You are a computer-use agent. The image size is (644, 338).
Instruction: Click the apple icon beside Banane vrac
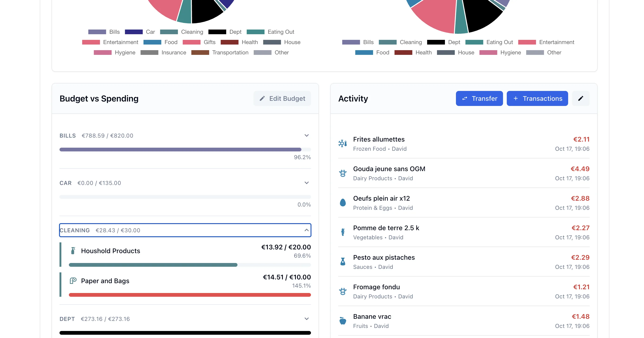tap(343, 321)
